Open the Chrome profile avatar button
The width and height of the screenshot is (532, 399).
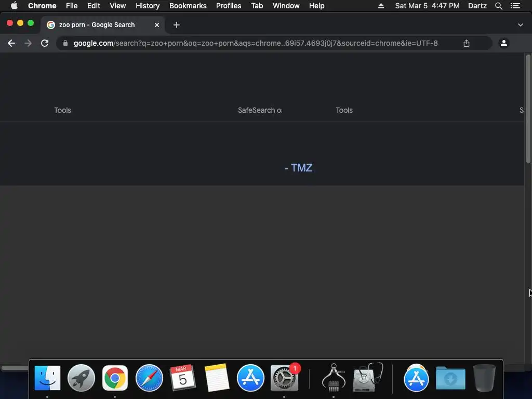504,43
